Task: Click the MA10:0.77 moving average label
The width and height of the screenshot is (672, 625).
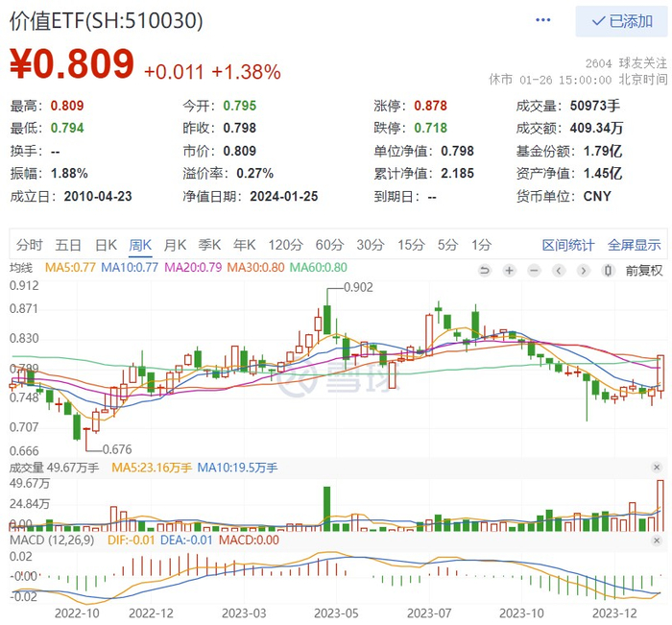Action: pos(130,268)
